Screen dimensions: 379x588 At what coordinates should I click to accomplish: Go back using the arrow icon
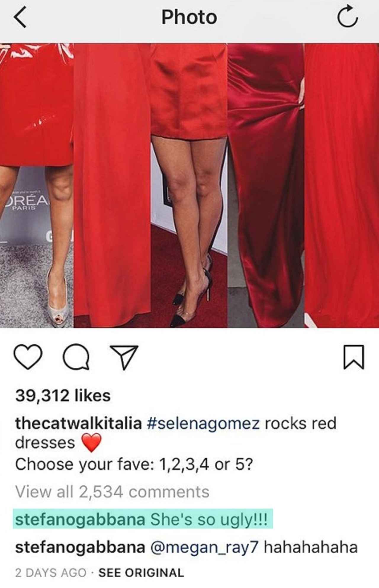(x=20, y=18)
